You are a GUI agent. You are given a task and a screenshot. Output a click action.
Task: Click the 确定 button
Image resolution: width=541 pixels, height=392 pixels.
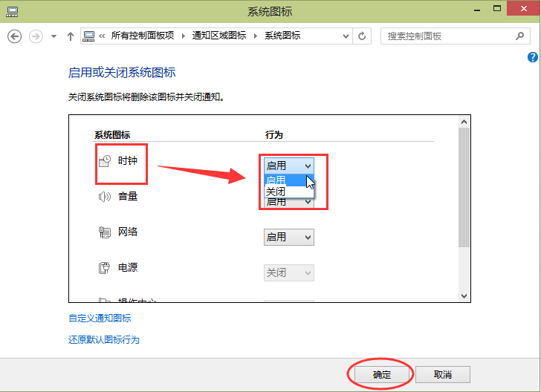(x=381, y=374)
